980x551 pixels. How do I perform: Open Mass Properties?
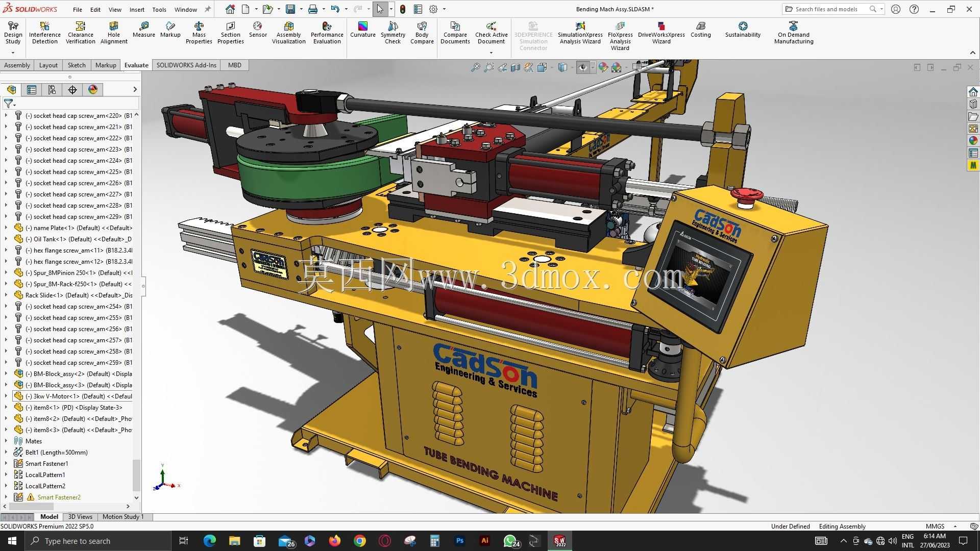pos(199,33)
